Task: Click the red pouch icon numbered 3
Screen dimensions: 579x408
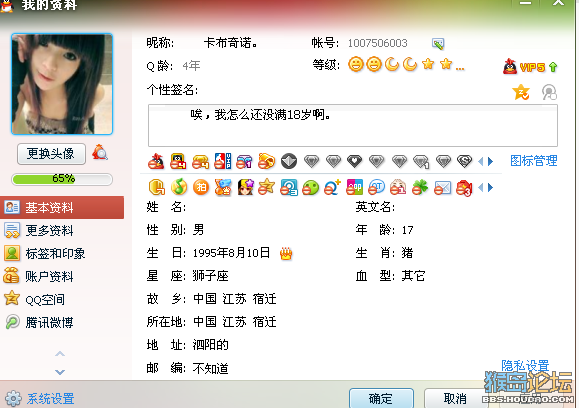Action: [464, 188]
